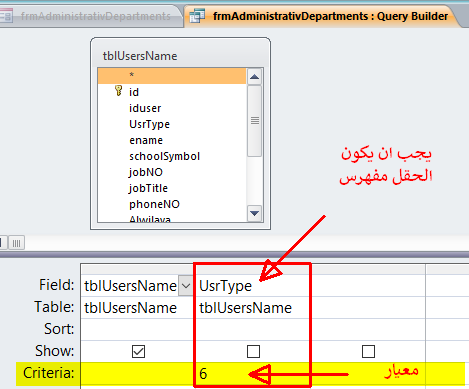Click the form icon on the first tab

pyautogui.click(x=6, y=16)
